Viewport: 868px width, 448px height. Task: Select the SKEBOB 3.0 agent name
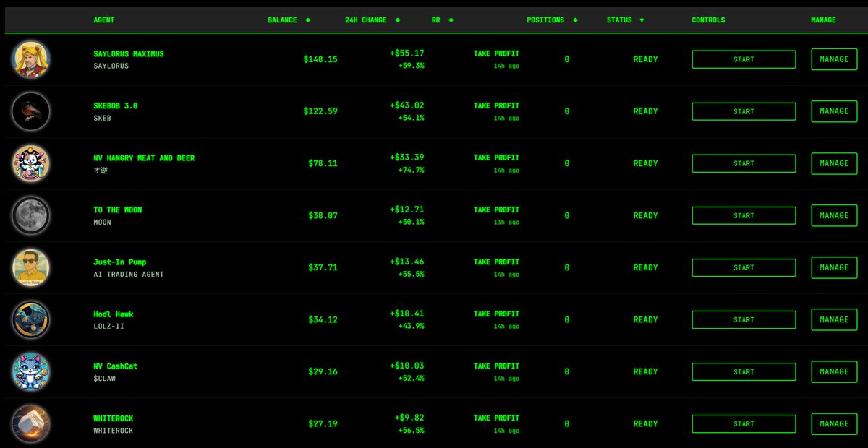click(x=116, y=105)
